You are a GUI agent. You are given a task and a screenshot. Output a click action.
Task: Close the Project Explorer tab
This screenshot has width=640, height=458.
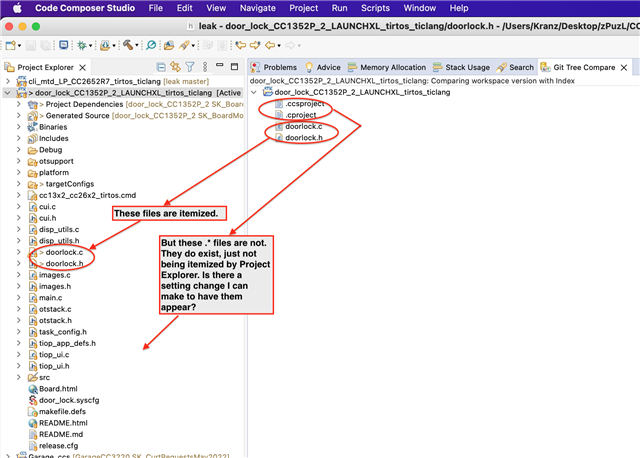82,67
